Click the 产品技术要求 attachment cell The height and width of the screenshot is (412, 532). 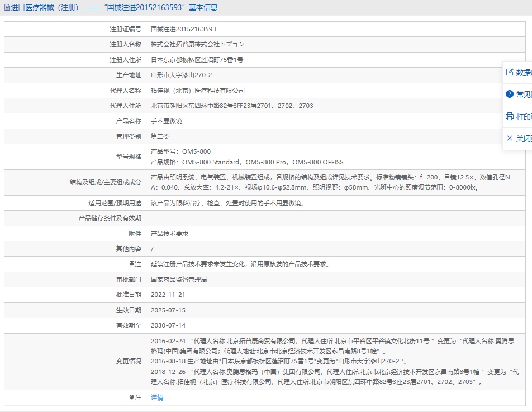[x=170, y=234]
